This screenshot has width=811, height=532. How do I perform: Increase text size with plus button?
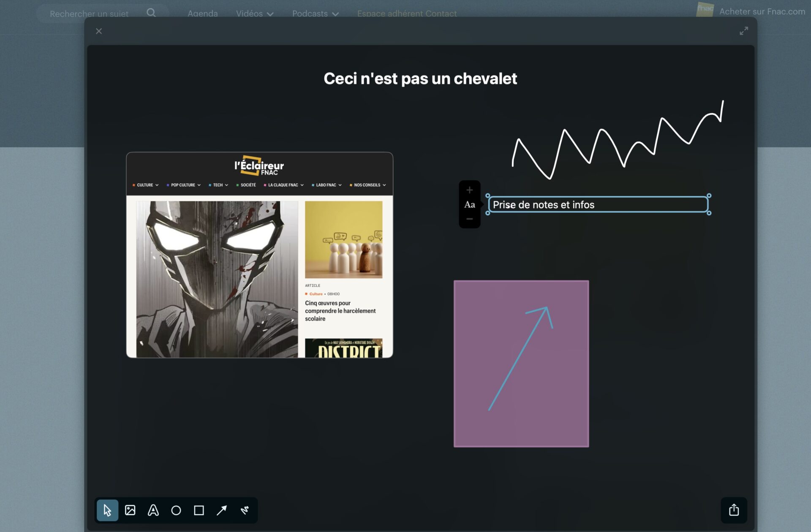click(x=469, y=190)
